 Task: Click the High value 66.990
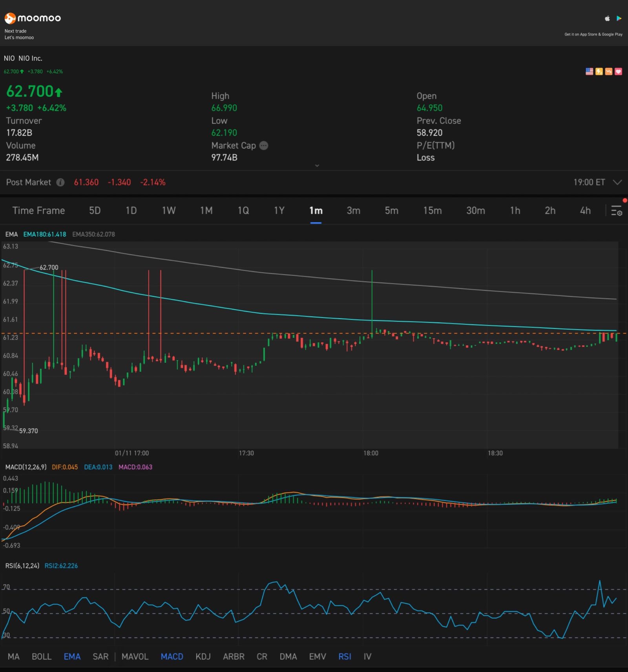coord(224,108)
